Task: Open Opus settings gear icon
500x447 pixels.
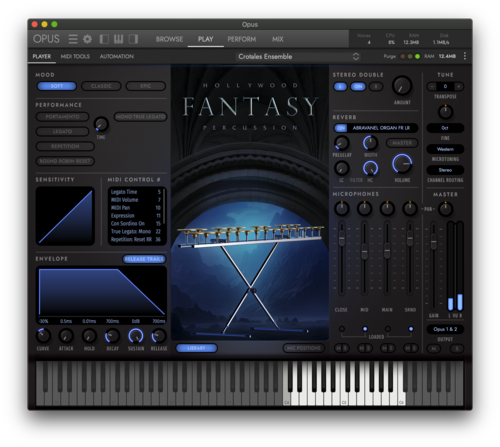Action: click(87, 39)
